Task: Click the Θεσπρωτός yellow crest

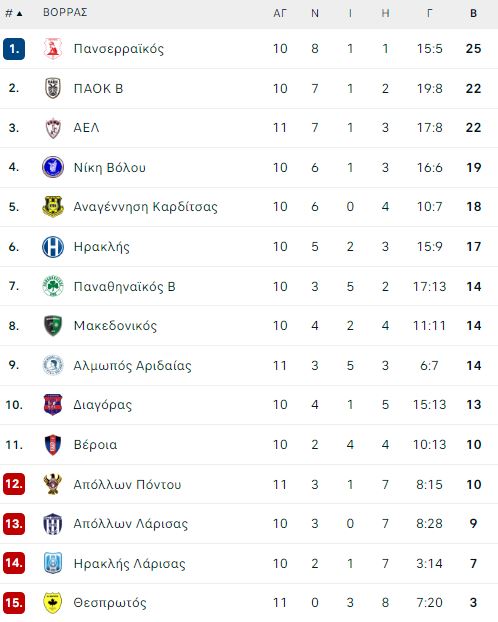Action: tap(53, 603)
